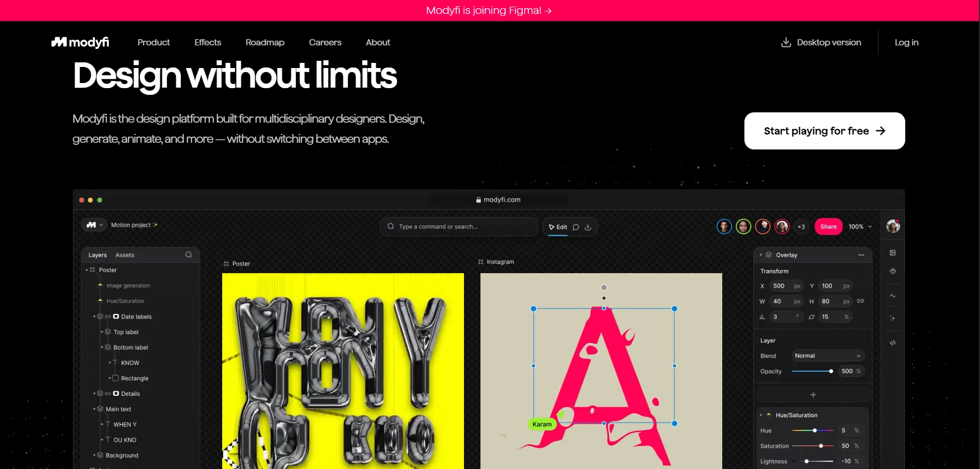Open the 100% zoom level dropdown

[860, 227]
